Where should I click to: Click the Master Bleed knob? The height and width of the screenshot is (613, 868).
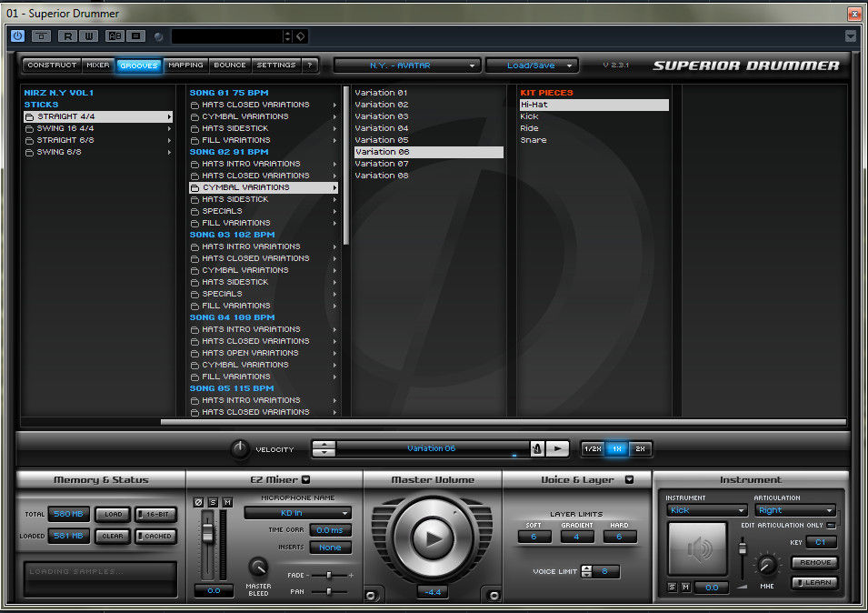tap(258, 567)
